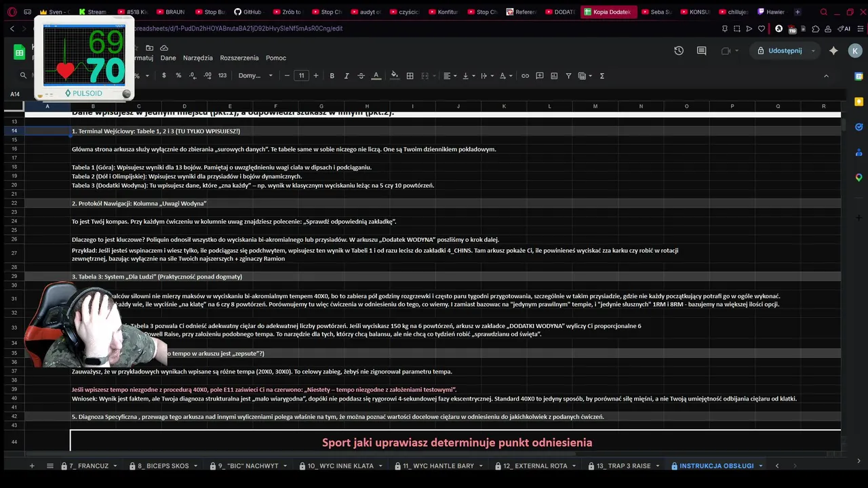Viewport: 868px width, 488px height.
Task: Open the Calendar side panel icon
Action: (x=859, y=76)
